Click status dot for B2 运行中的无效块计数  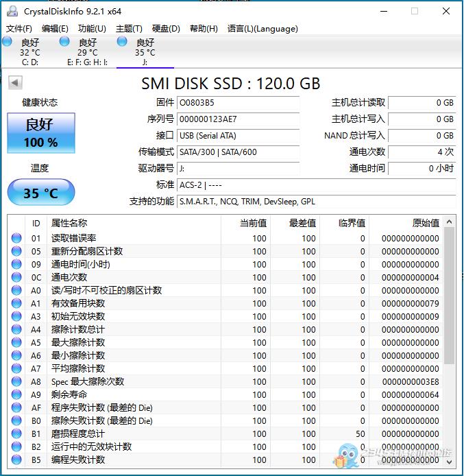point(16,447)
